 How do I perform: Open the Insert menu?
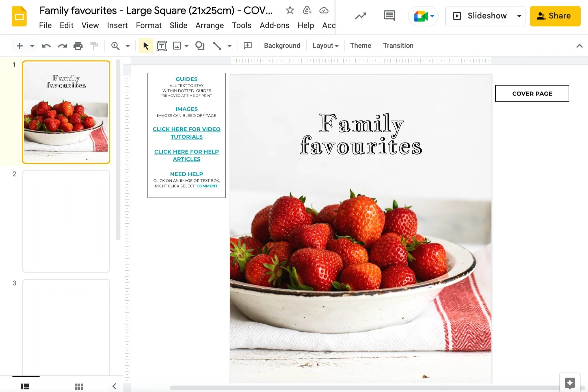117,25
